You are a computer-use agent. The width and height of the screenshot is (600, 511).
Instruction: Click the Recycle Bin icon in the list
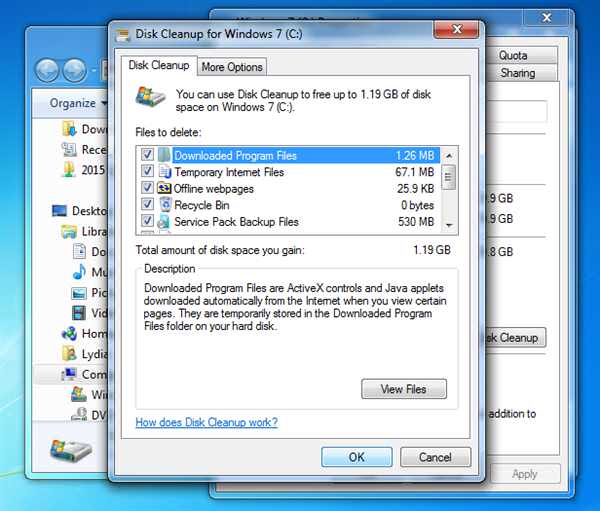pos(165,205)
